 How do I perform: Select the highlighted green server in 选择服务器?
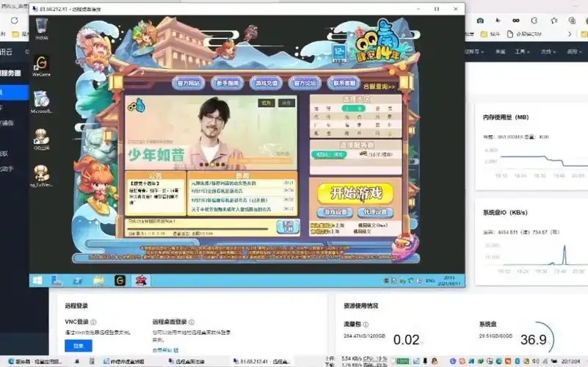coord(329,154)
